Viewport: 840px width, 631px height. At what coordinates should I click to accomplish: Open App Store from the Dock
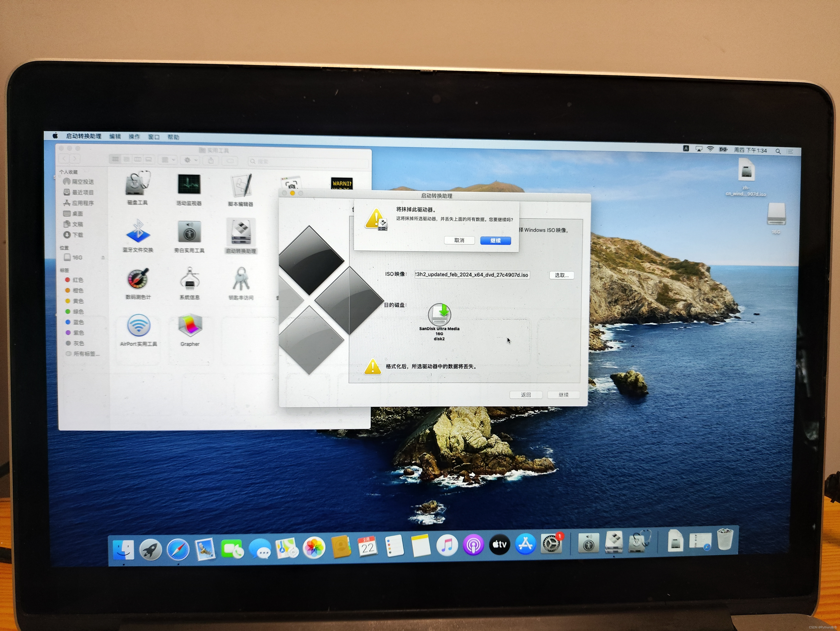(525, 544)
